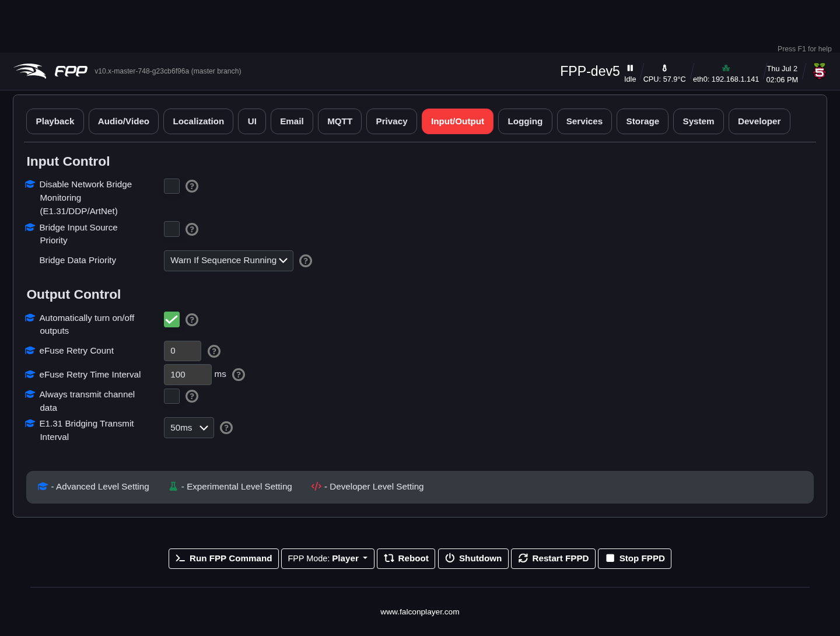Open the Services tab
The image size is (840, 636).
pos(584,121)
